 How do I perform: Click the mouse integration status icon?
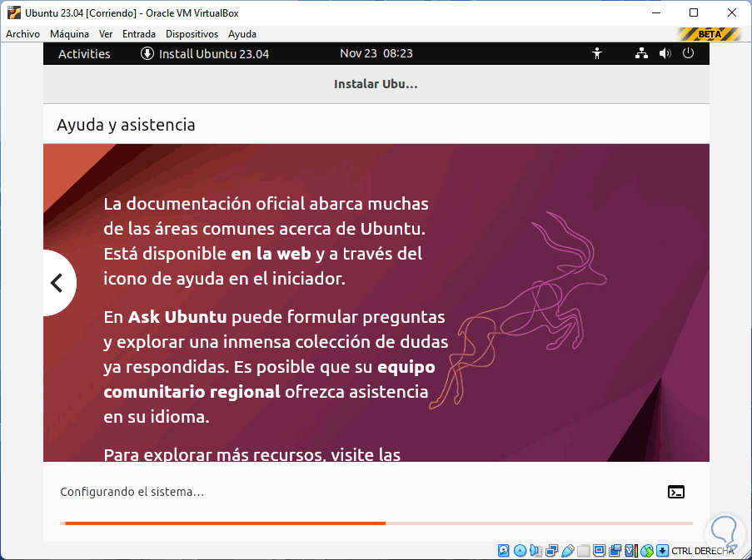(647, 550)
